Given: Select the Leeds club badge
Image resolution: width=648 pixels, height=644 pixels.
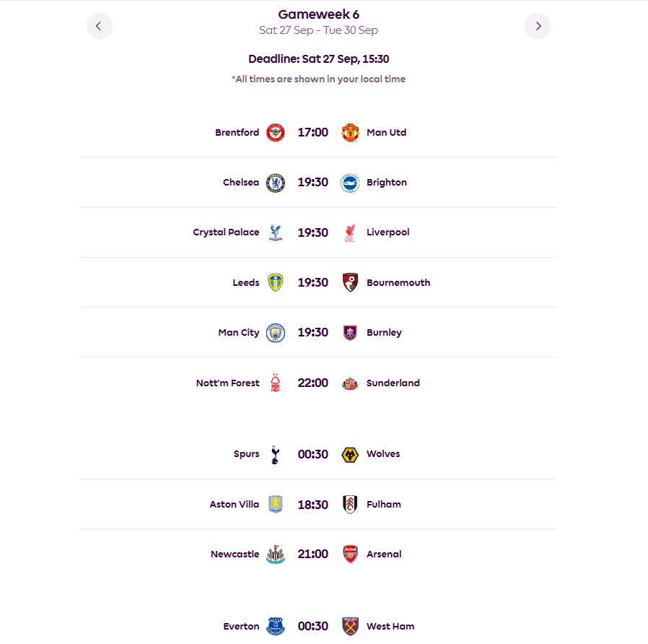Looking at the screenshot, I should [276, 283].
